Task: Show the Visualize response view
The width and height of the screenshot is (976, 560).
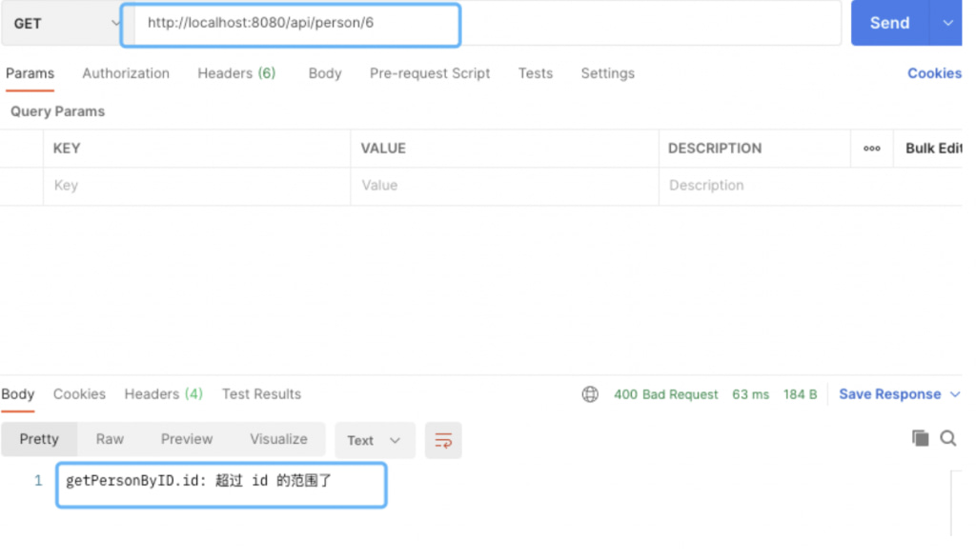Action: (278, 439)
